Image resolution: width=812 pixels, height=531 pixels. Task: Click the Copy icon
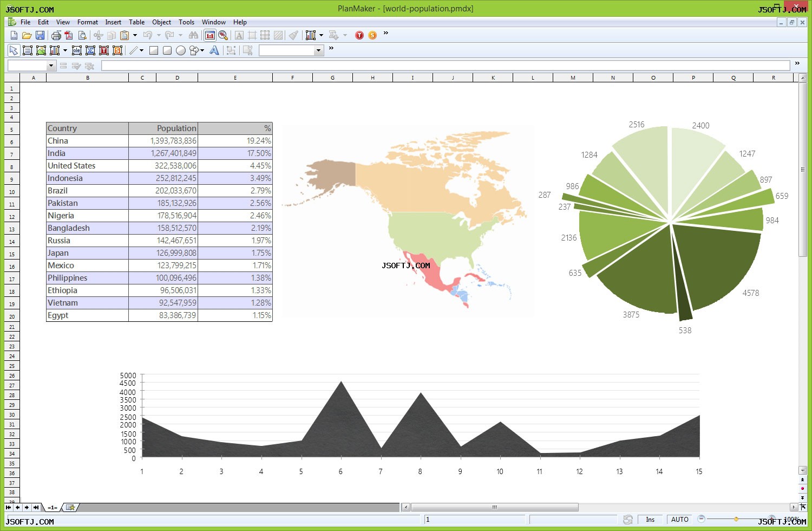tap(112, 35)
